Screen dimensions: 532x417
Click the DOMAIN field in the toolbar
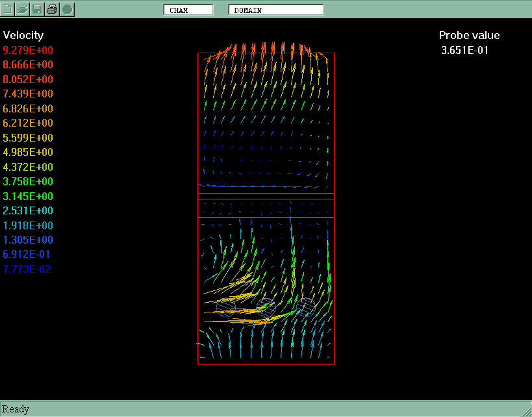click(x=275, y=10)
